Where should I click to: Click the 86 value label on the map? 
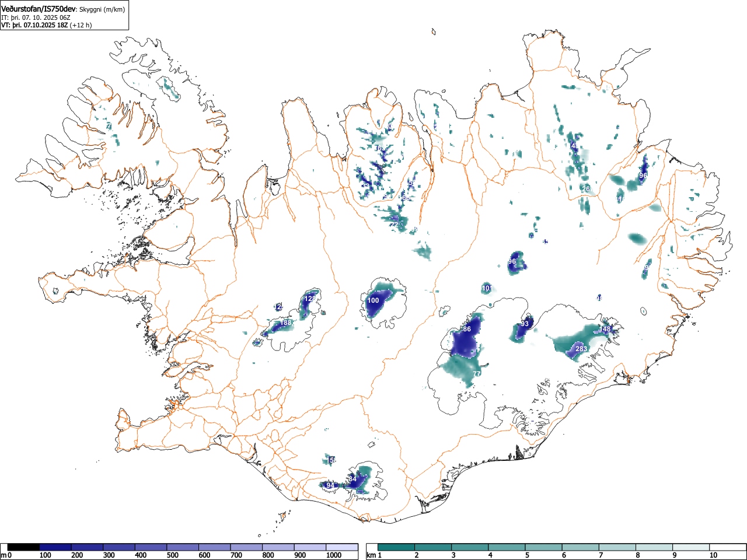point(467,329)
